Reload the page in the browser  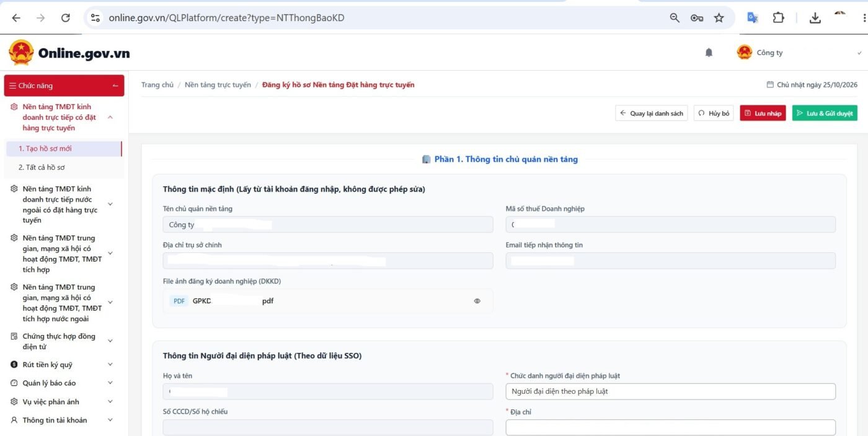click(x=66, y=18)
